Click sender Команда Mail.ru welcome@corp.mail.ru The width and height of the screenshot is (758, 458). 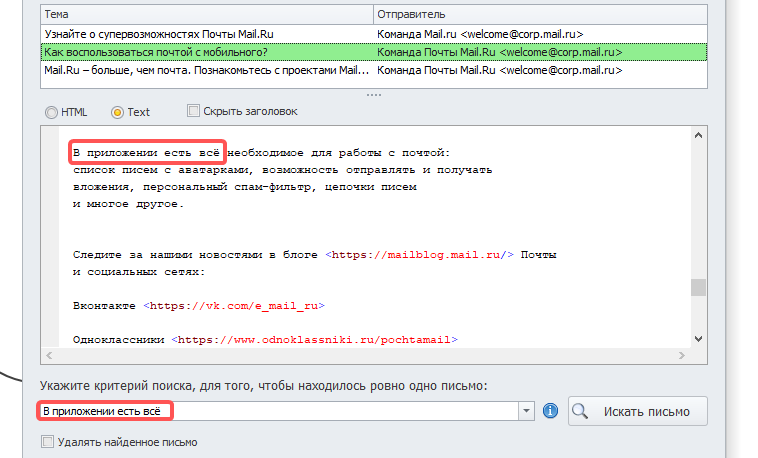pyautogui.click(x=480, y=34)
